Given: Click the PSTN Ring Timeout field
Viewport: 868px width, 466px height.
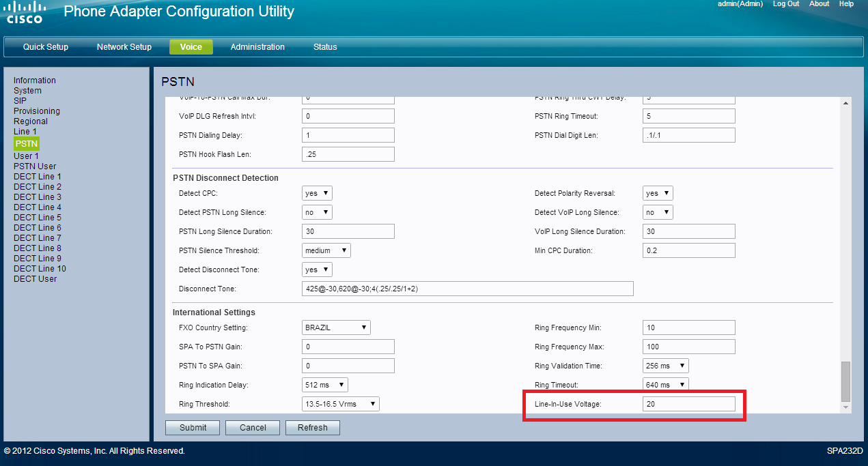Looking at the screenshot, I should tap(689, 117).
